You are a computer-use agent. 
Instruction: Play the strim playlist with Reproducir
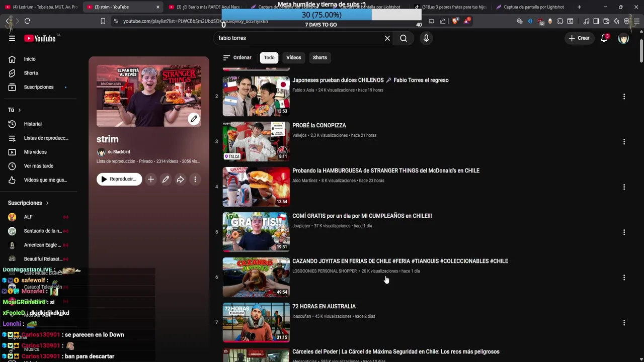[119, 179]
